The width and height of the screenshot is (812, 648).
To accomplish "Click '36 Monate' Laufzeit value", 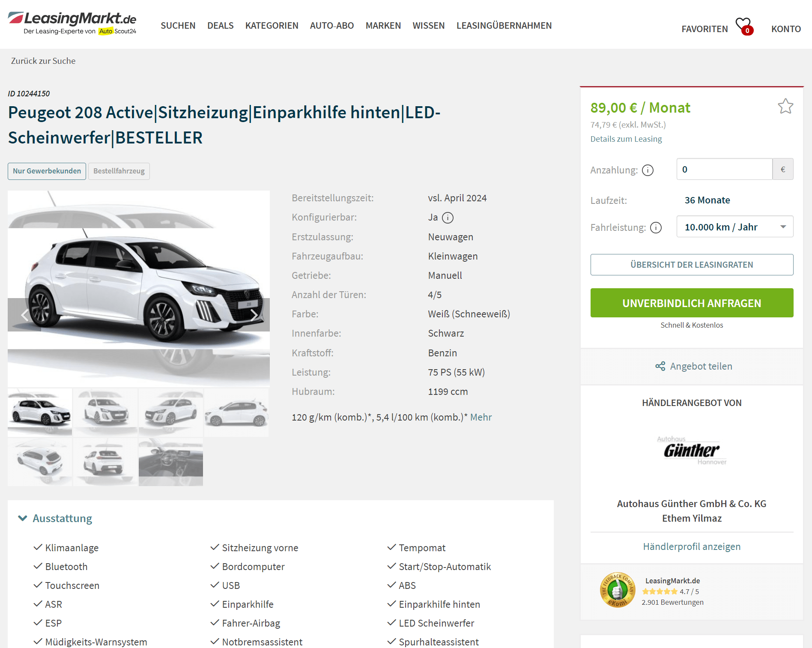I will 707,200.
